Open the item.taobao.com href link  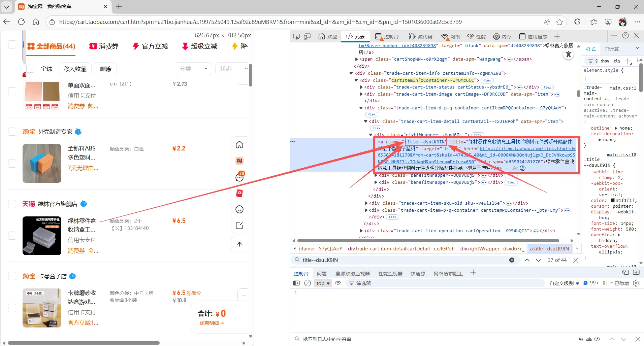(527, 148)
